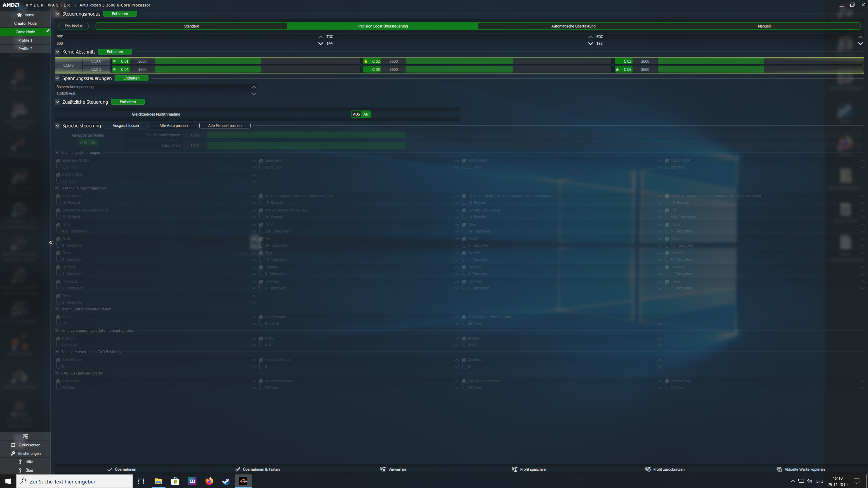This screenshot has width=868, height=488.
Task: Click Aktuelle Werte kopieren copy icon
Action: (779, 469)
